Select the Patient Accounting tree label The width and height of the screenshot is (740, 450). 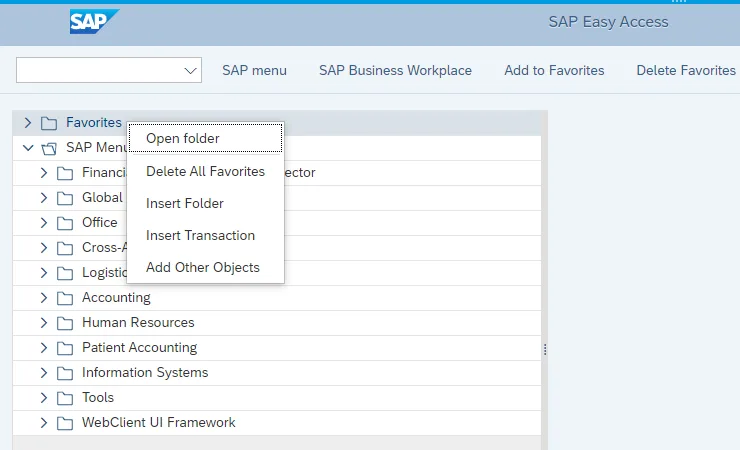click(x=140, y=348)
